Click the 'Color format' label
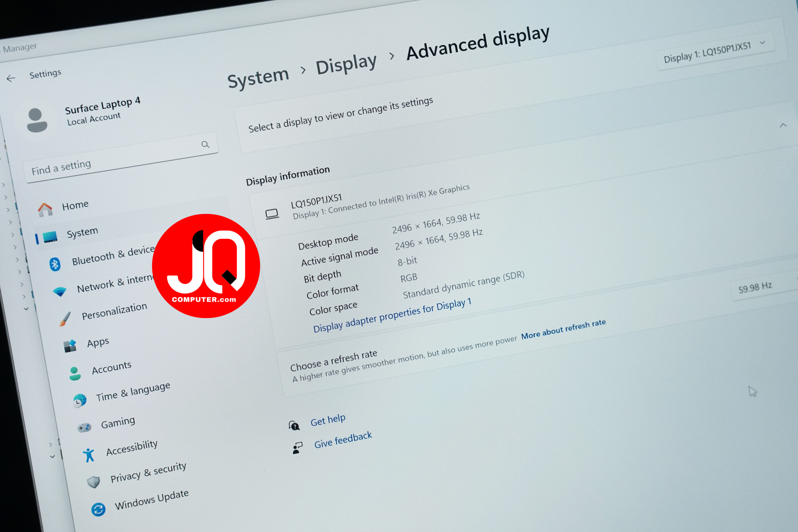 point(332,292)
